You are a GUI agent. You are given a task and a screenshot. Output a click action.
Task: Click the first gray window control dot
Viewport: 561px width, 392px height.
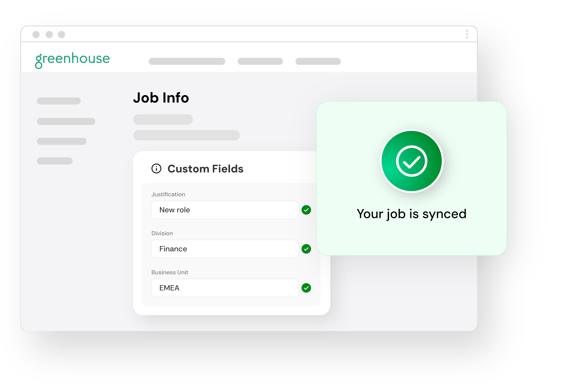[36, 35]
